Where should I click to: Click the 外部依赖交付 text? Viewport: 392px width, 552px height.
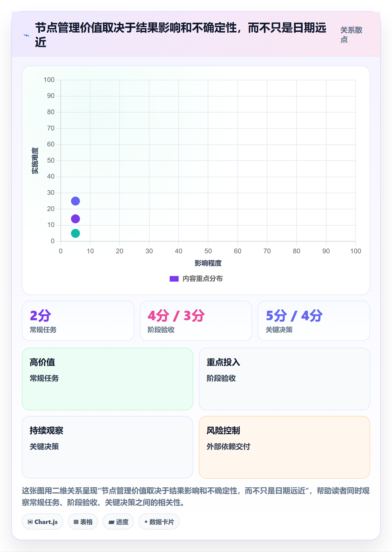(228, 446)
